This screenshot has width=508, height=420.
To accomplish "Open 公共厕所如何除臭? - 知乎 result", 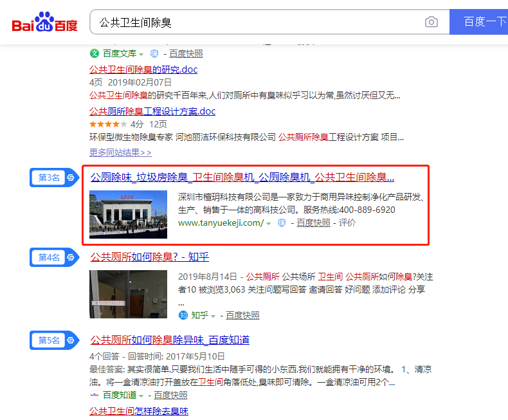I will (150, 257).
